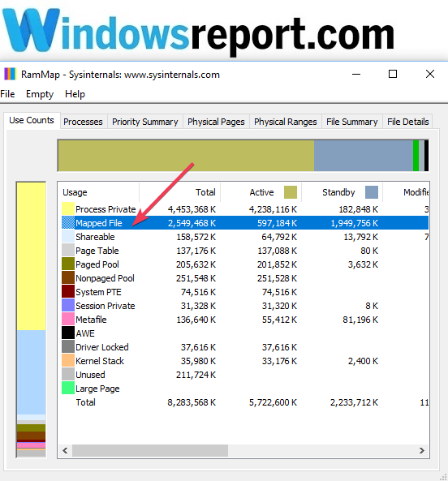
Task: Minimize the RamMap window
Action: pyautogui.click(x=356, y=74)
